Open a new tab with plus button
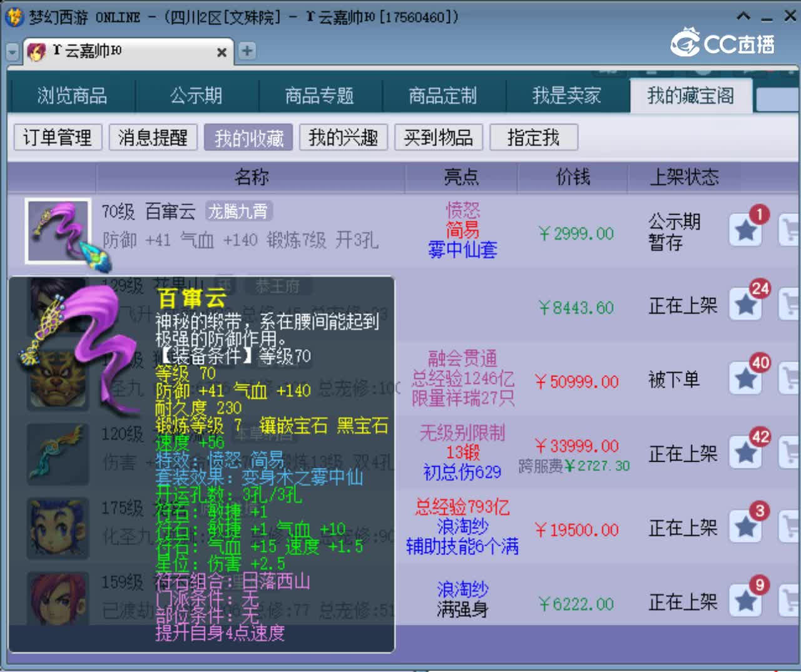 (x=248, y=51)
